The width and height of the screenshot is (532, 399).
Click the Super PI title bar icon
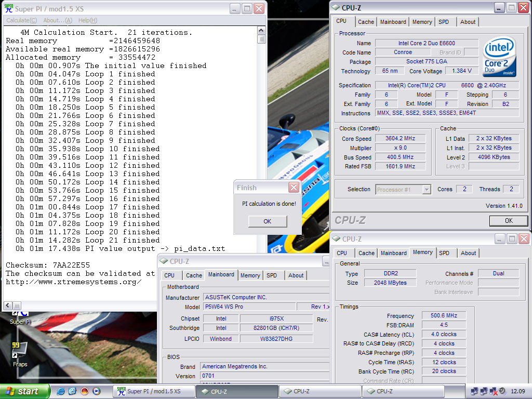[8, 8]
